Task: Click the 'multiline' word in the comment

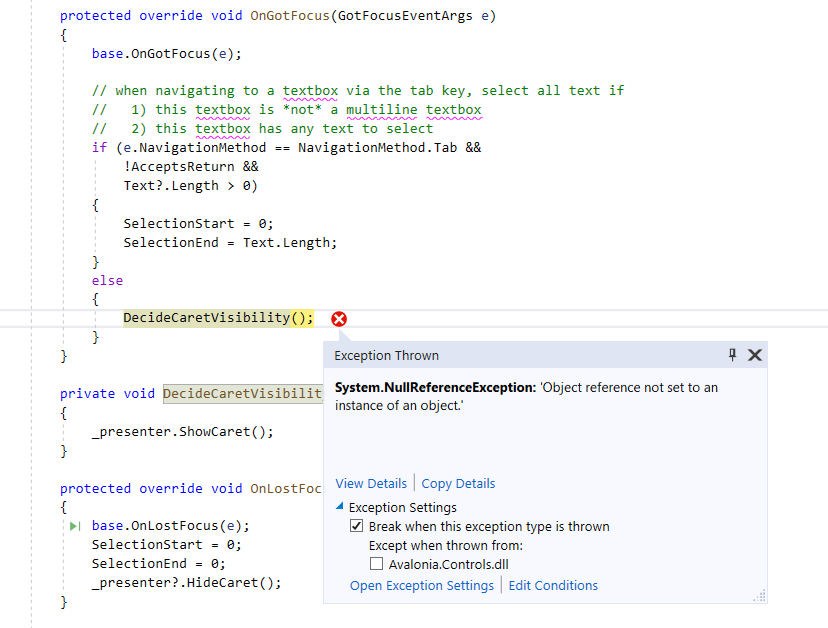Action: 382,109
